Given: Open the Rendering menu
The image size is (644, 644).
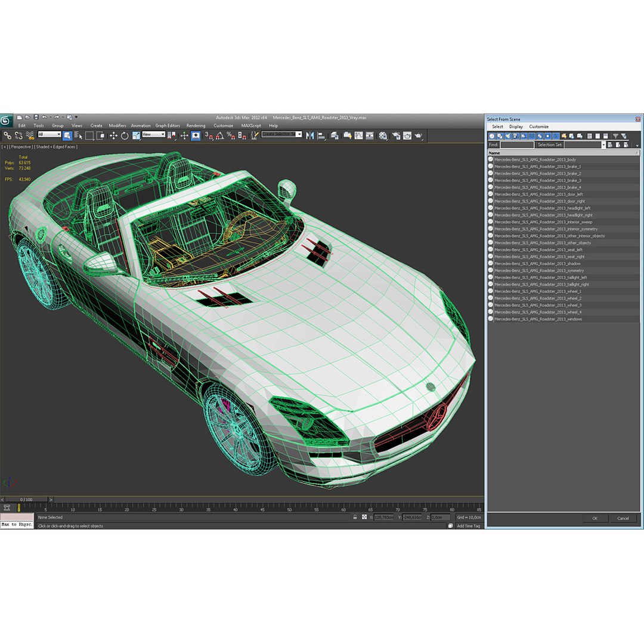Looking at the screenshot, I should click(x=196, y=126).
